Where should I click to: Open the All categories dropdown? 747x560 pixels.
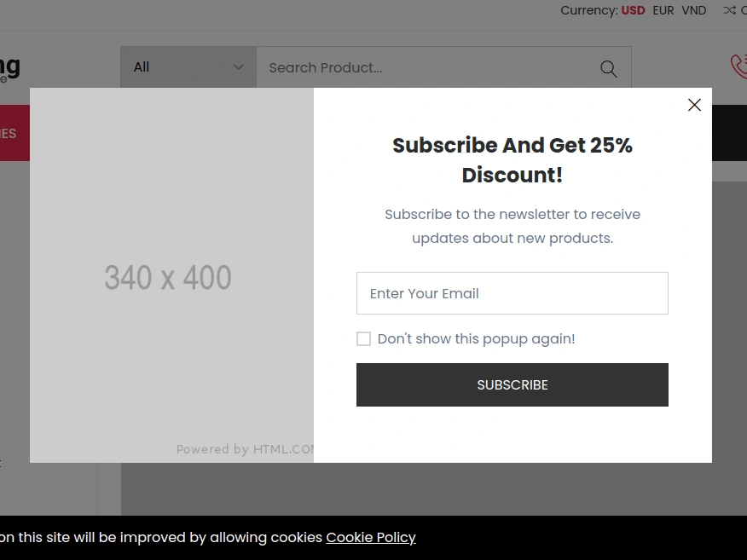(x=188, y=67)
